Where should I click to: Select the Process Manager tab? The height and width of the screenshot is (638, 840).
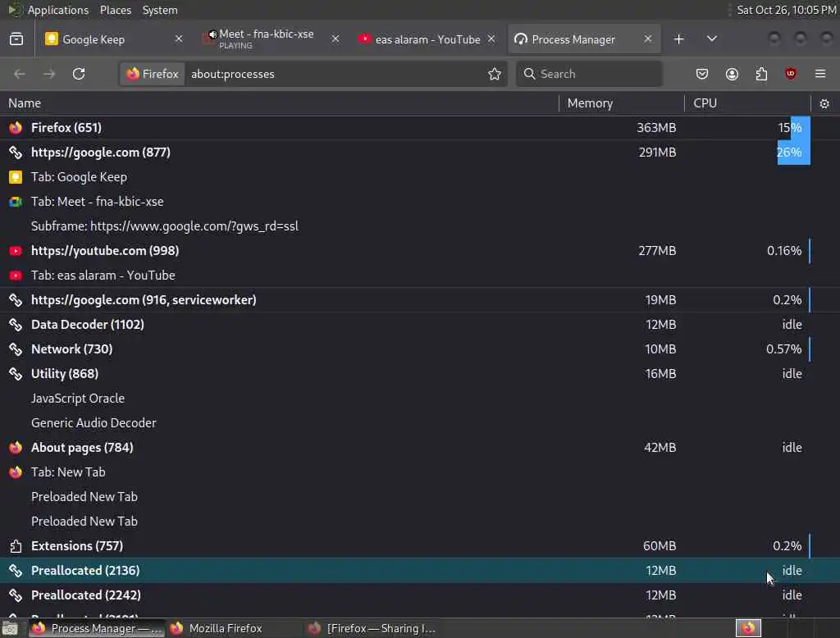tap(584, 39)
